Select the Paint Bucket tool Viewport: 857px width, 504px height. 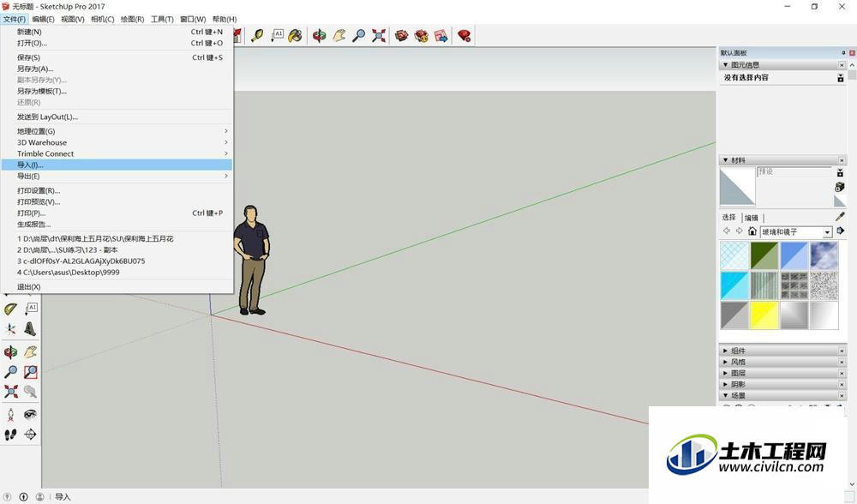click(295, 36)
